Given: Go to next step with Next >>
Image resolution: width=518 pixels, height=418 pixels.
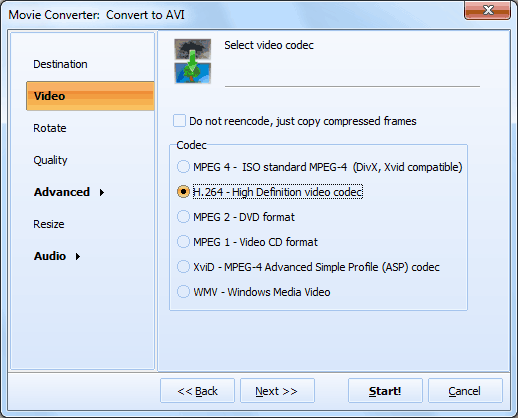Looking at the screenshot, I should (x=277, y=391).
